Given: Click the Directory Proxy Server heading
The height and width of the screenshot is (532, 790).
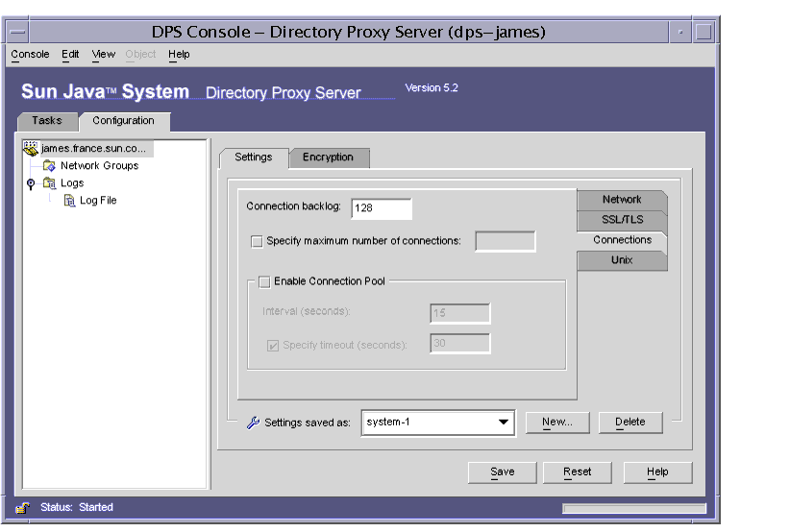Looking at the screenshot, I should 284,92.
